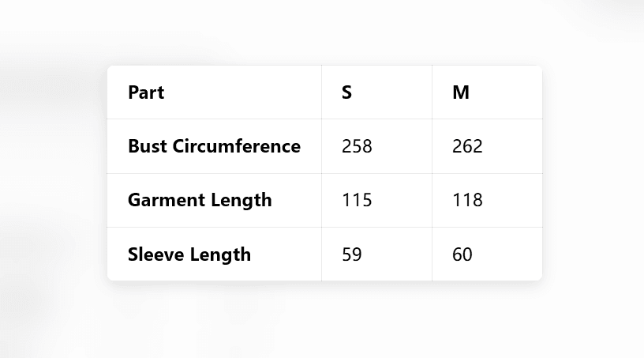This screenshot has width=644, height=358.
Task: Pick the size S bust measurement cell
Action: coord(376,146)
